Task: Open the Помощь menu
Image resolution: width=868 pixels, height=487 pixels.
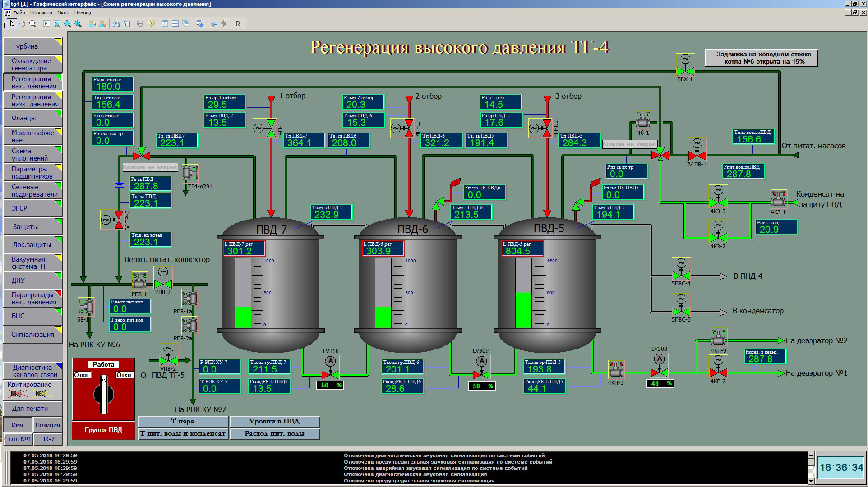Action: pos(83,13)
